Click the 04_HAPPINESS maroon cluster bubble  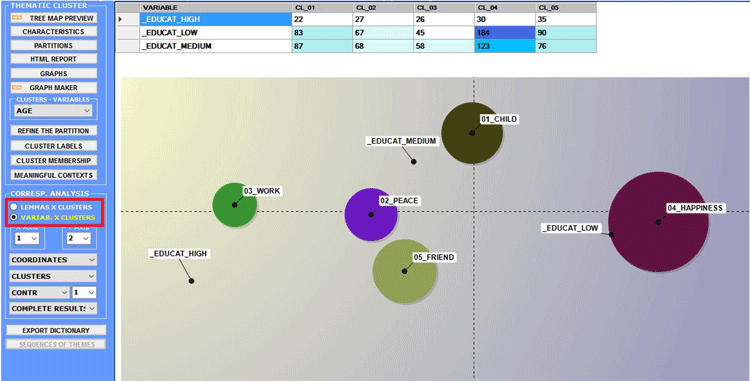658,222
